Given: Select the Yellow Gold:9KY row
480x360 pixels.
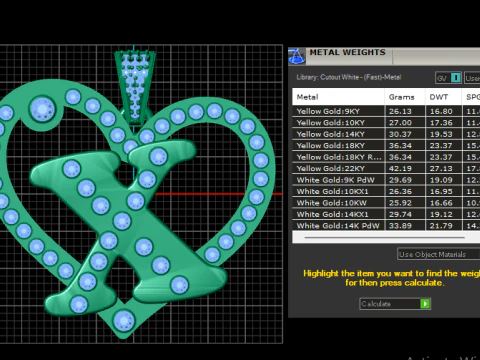Looking at the screenshot, I should [x=386, y=111].
